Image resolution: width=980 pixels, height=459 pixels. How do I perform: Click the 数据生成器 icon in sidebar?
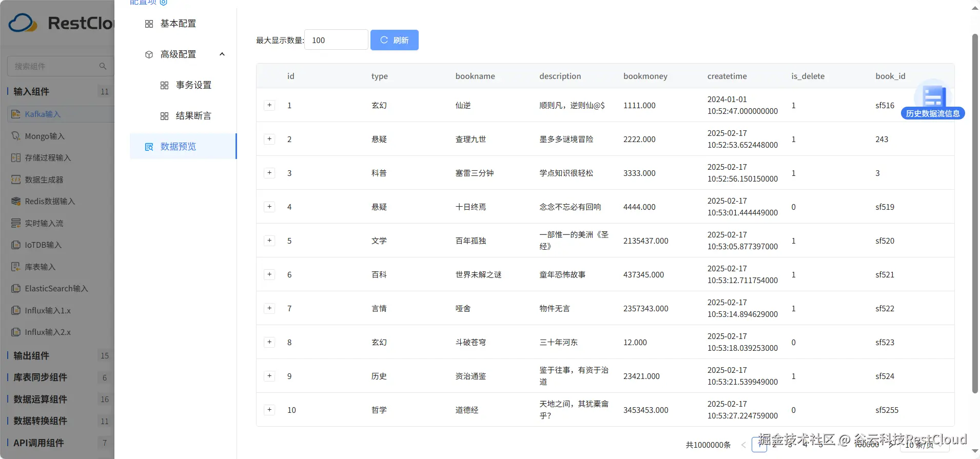pyautogui.click(x=16, y=179)
